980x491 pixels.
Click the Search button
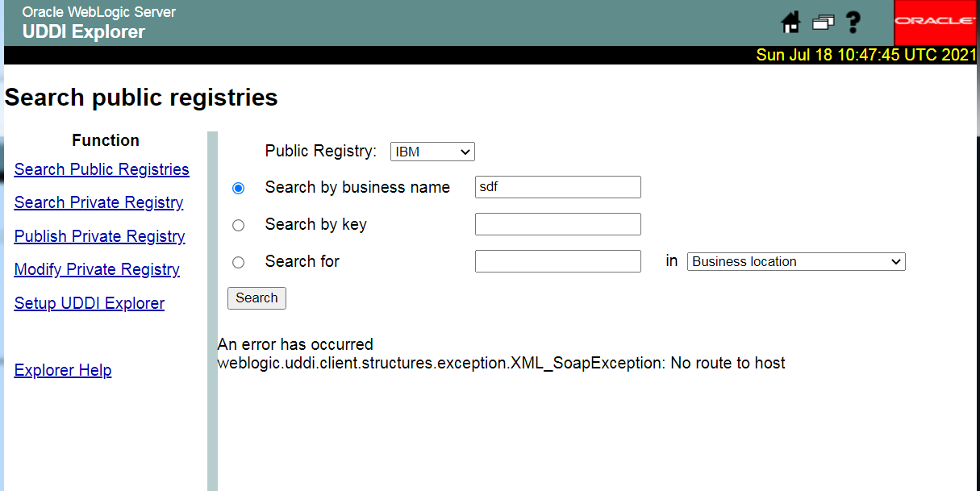tap(256, 298)
